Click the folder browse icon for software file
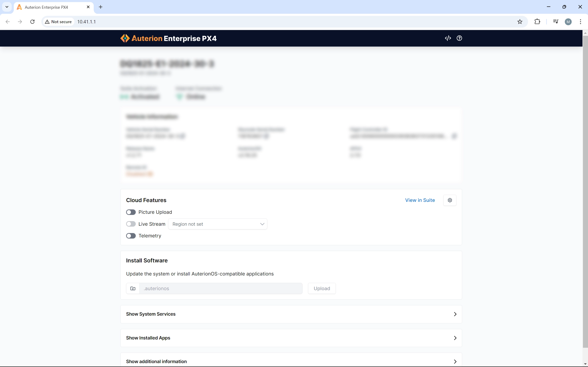 [x=133, y=288]
